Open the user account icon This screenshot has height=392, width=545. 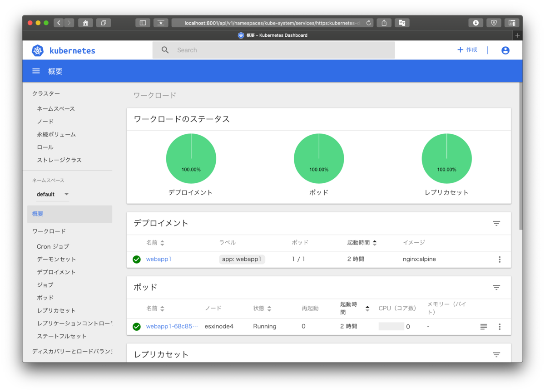click(x=505, y=50)
